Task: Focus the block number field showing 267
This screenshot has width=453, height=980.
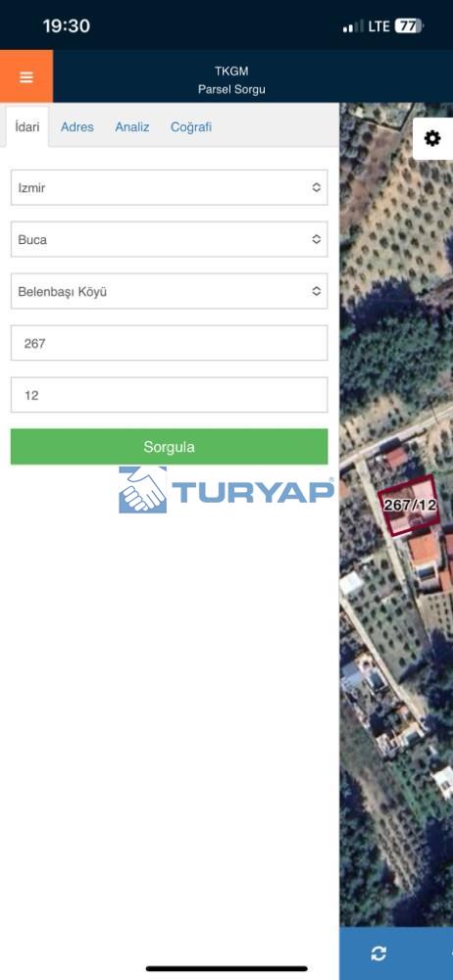Action: (x=169, y=343)
